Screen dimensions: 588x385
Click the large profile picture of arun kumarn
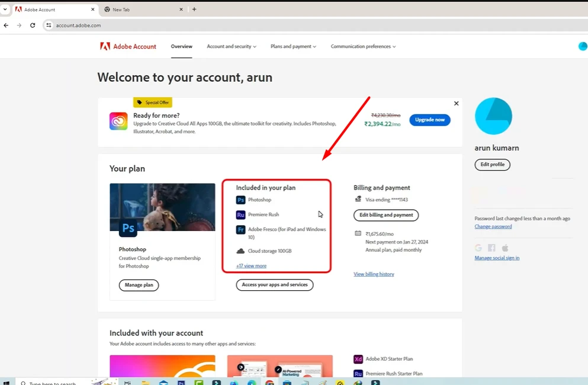click(493, 116)
